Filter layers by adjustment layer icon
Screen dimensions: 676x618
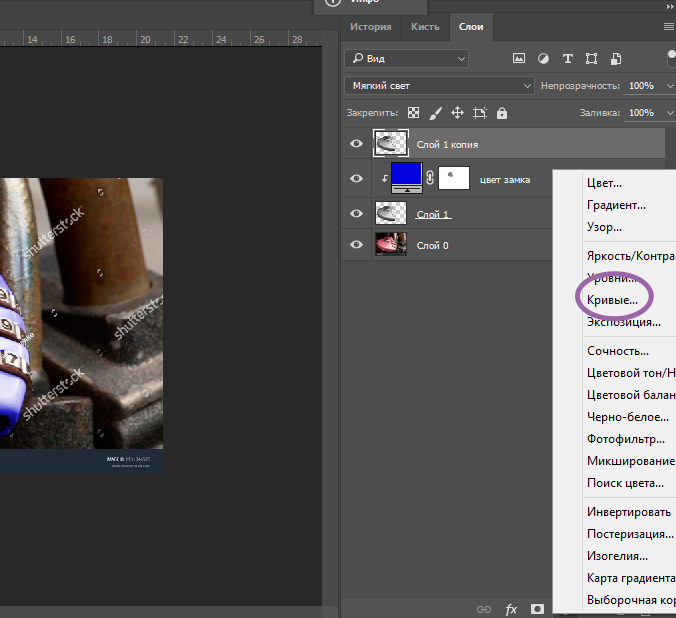tap(543, 59)
